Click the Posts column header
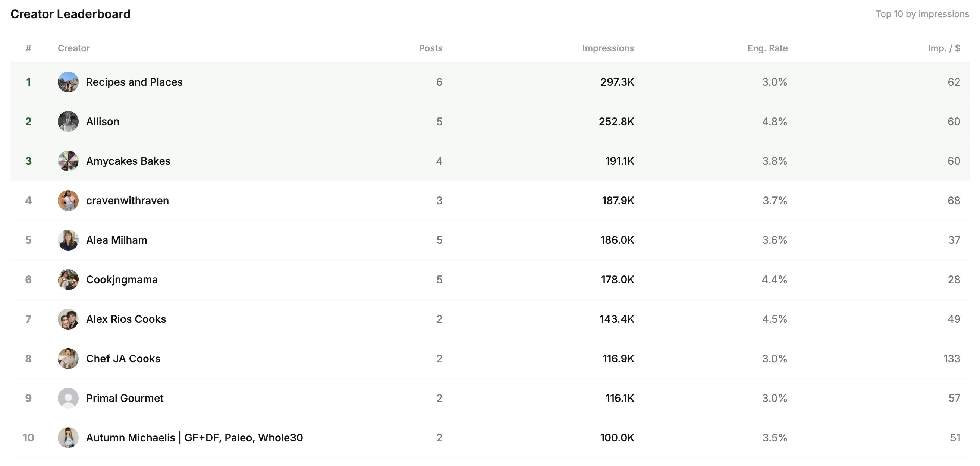980x466 pixels. (x=430, y=48)
